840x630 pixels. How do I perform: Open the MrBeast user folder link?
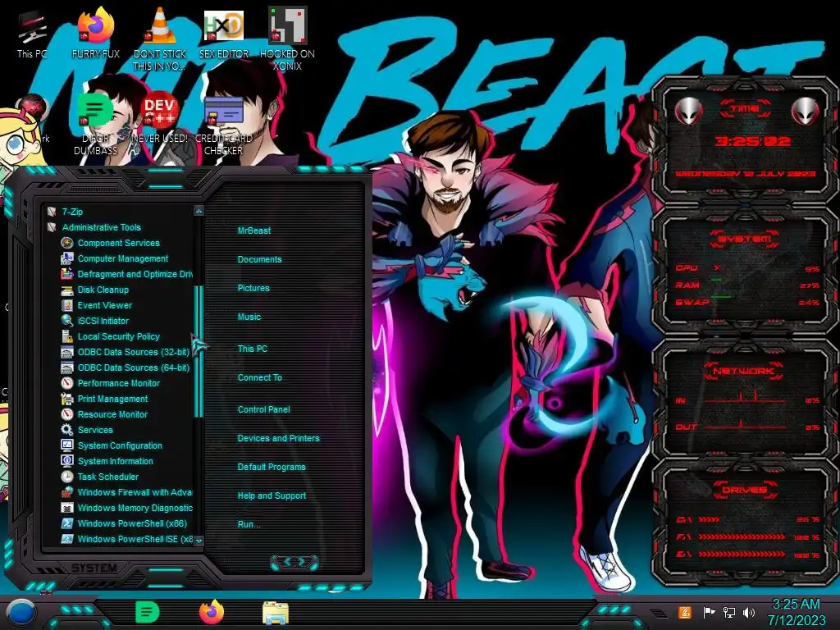pyautogui.click(x=254, y=231)
